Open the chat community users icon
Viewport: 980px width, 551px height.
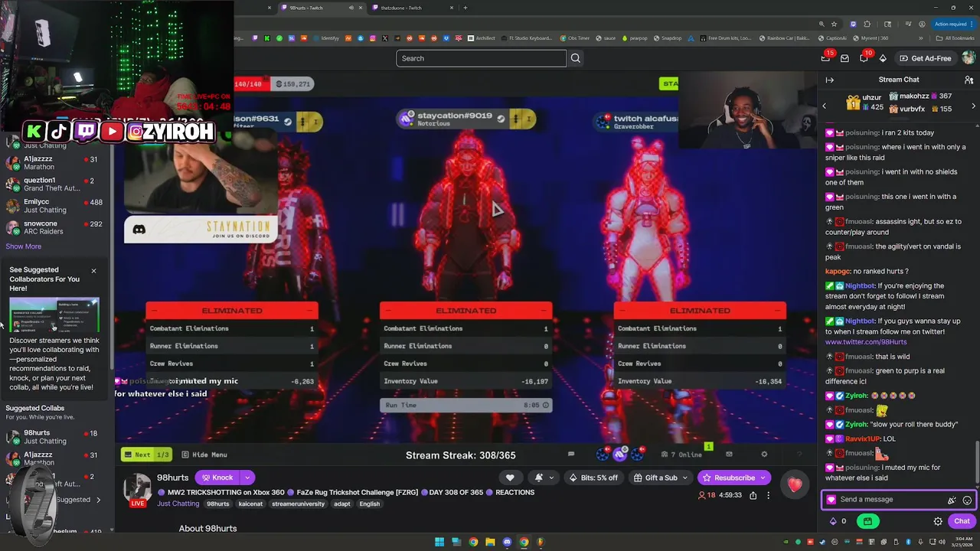pos(969,80)
